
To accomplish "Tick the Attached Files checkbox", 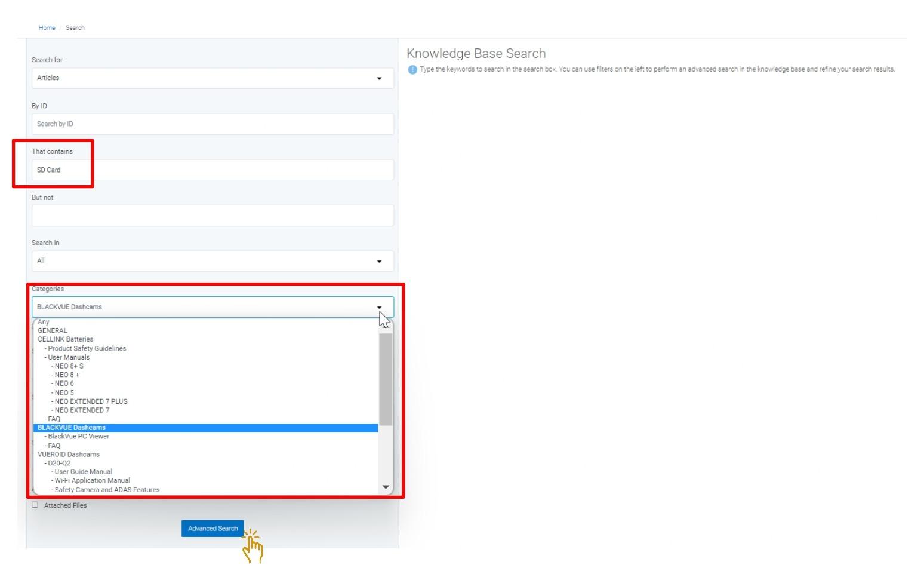I will (35, 505).
